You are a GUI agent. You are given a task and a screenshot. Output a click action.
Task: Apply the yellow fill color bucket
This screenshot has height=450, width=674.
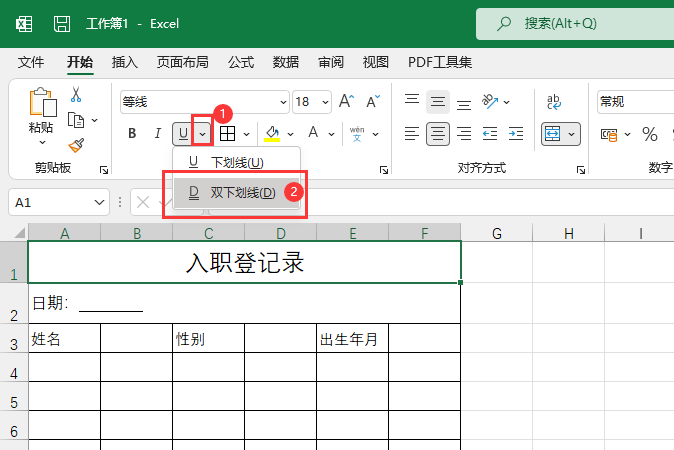pyautogui.click(x=272, y=134)
